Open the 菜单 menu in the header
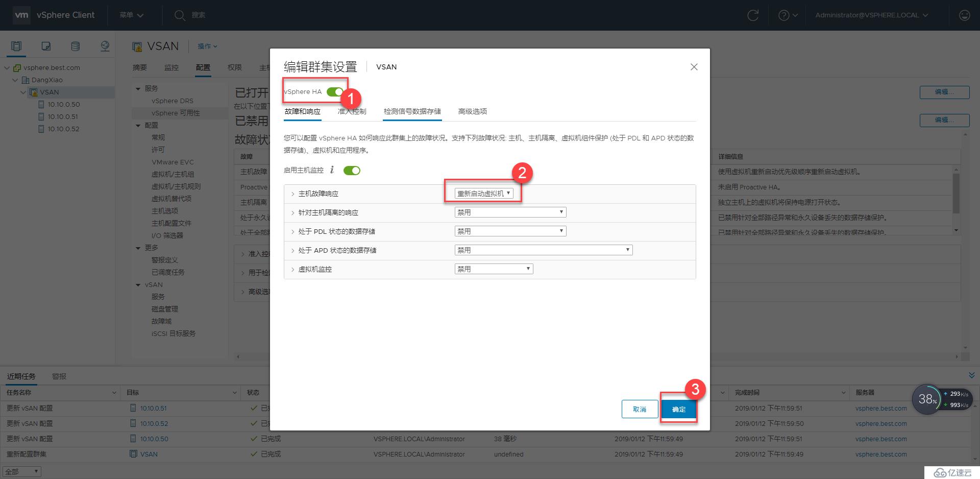Image resolution: width=980 pixels, height=479 pixels. (x=131, y=15)
